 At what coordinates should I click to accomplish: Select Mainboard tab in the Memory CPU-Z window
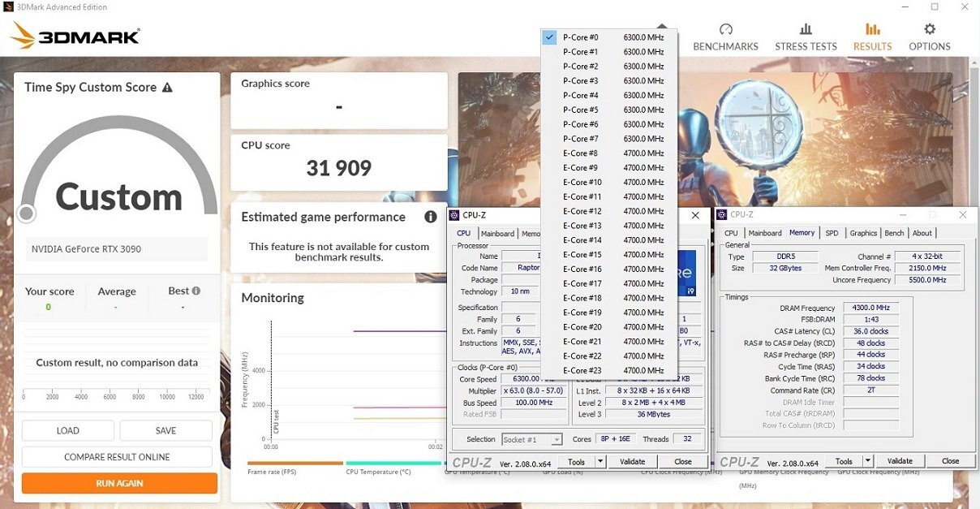765,233
